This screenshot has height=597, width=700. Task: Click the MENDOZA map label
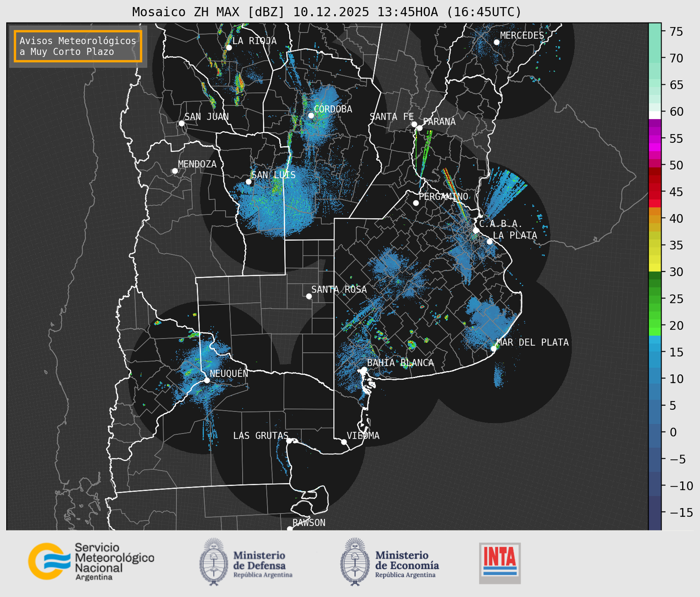coord(197,164)
